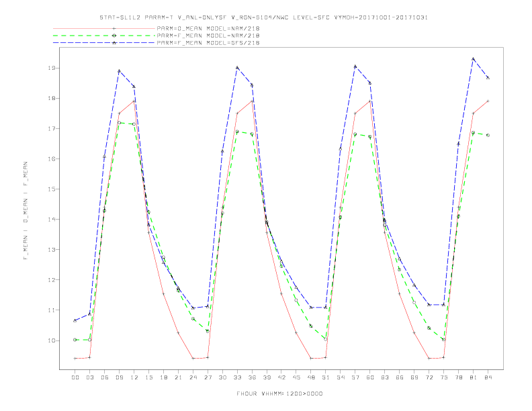Click x-axis forecast hour label 30
Image resolution: width=532 pixels, height=411 pixels.
(x=222, y=377)
